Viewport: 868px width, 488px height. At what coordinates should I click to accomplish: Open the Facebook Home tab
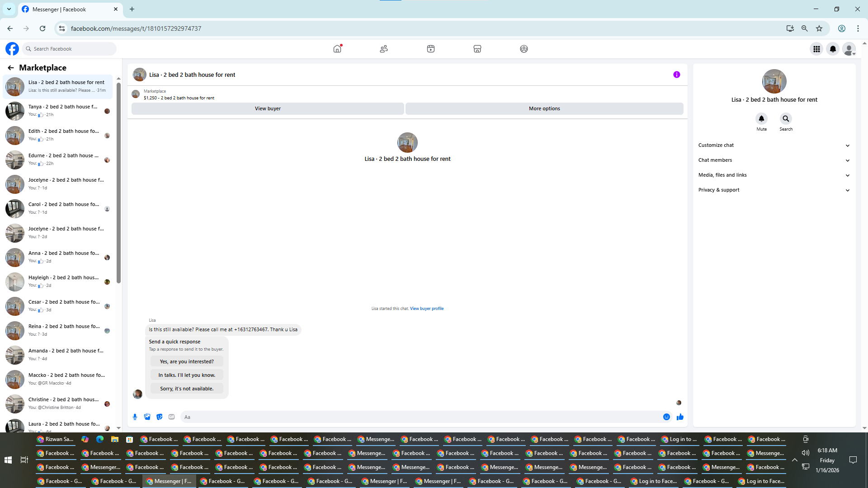point(337,49)
